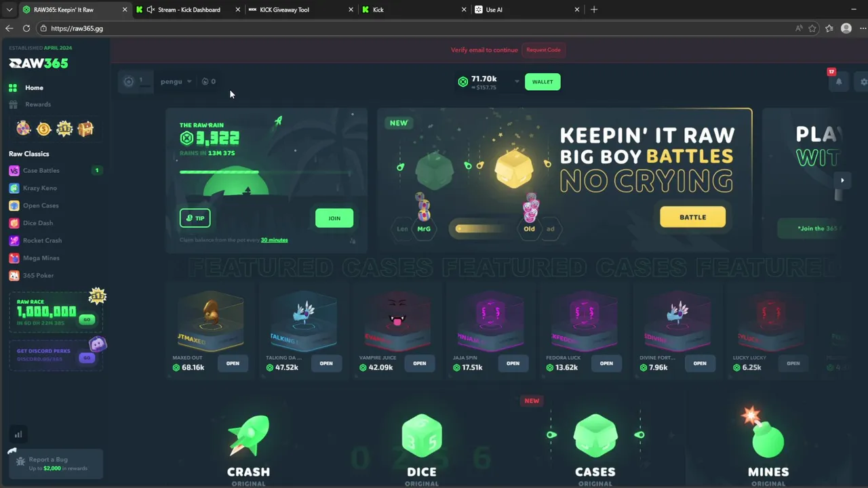Click the rain countdown progress bar
The image size is (868, 488).
tap(266, 172)
